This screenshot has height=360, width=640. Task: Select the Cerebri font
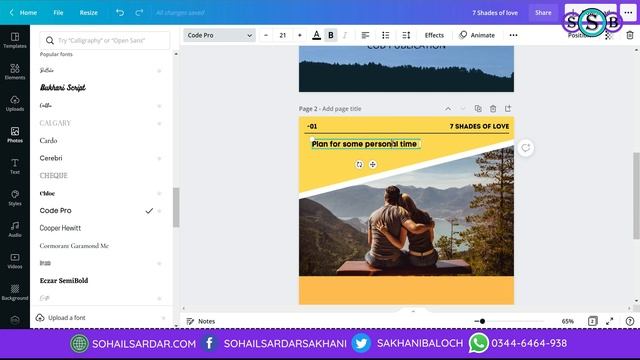point(51,158)
